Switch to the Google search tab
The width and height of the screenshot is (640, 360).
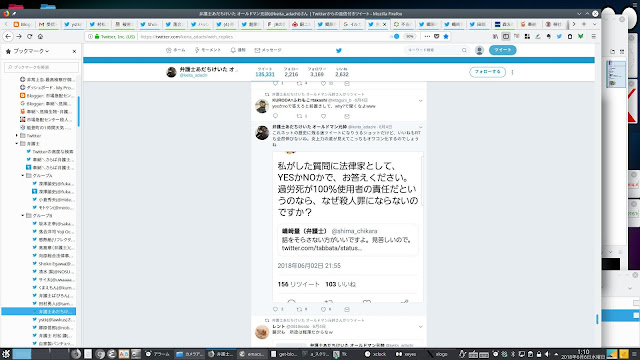click(352, 24)
